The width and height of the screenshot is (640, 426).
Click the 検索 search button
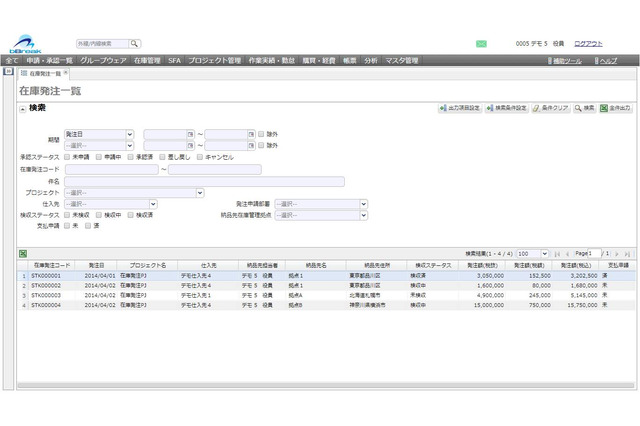click(585, 108)
